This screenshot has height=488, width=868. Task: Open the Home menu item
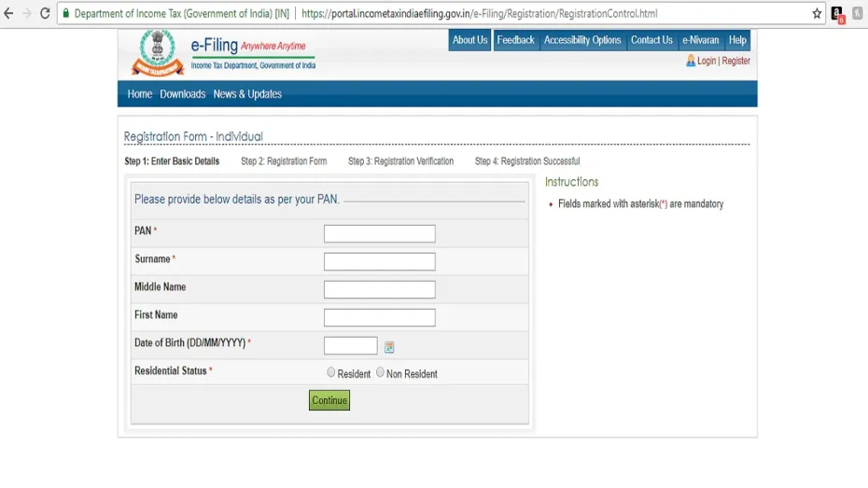139,94
